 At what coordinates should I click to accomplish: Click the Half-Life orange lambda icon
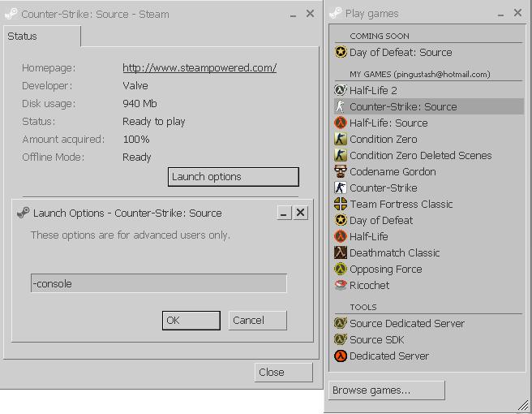[341, 236]
